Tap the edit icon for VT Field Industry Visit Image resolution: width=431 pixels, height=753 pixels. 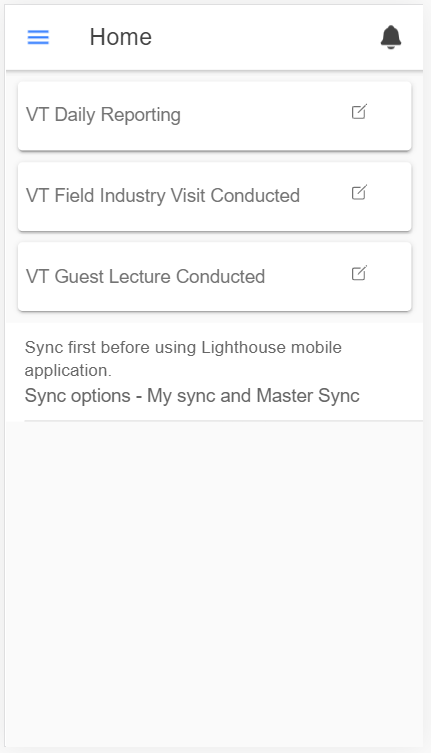pos(359,192)
